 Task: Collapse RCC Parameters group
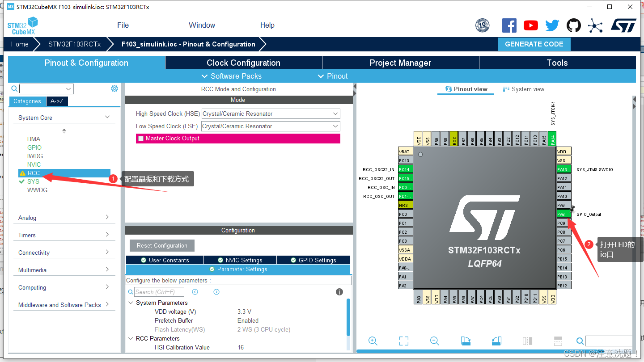pyautogui.click(x=131, y=338)
